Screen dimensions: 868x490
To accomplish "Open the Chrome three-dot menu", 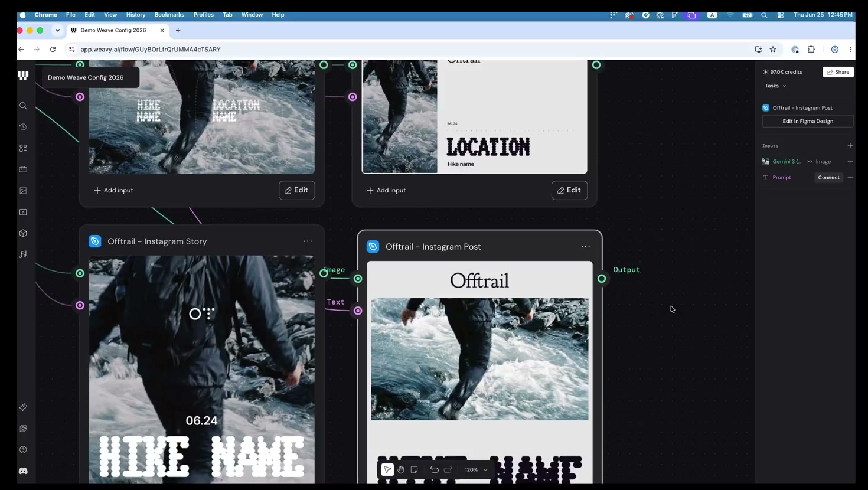I will click(850, 49).
